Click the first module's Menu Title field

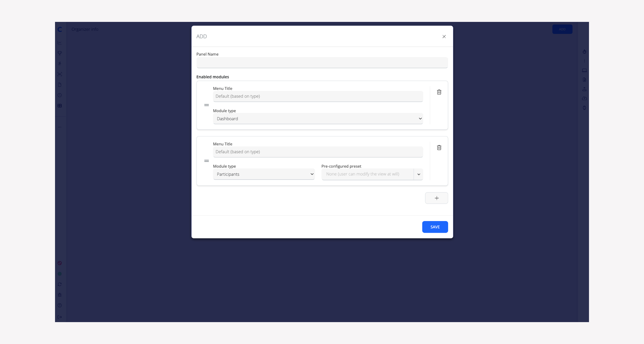pos(318,96)
